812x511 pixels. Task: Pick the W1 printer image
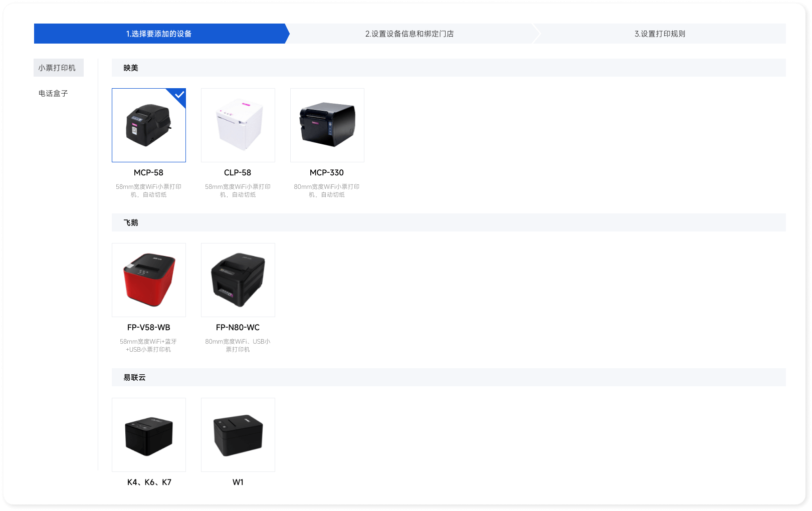click(238, 435)
